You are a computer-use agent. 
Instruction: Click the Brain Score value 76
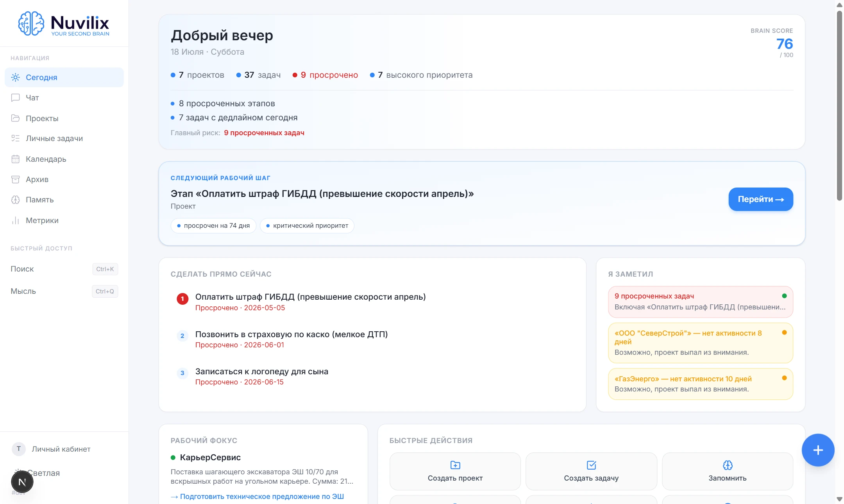(x=784, y=44)
